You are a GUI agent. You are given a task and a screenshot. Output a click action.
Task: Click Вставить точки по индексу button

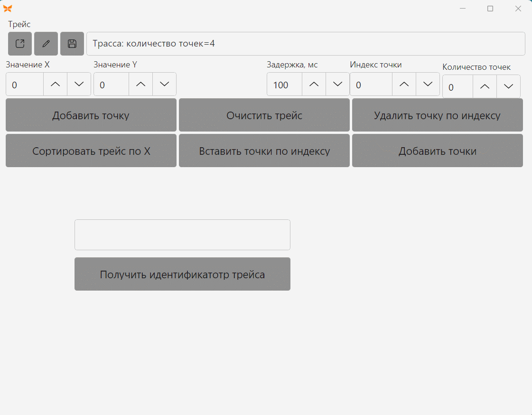coord(264,151)
